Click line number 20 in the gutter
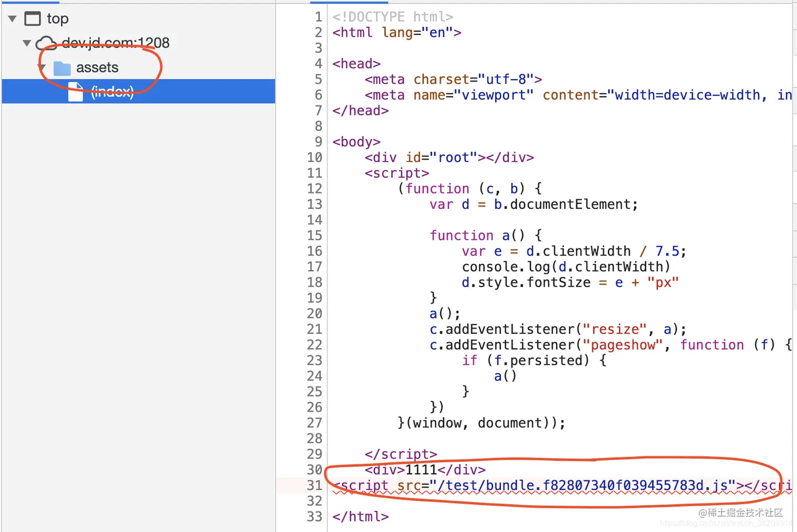797x532 pixels. (315, 314)
